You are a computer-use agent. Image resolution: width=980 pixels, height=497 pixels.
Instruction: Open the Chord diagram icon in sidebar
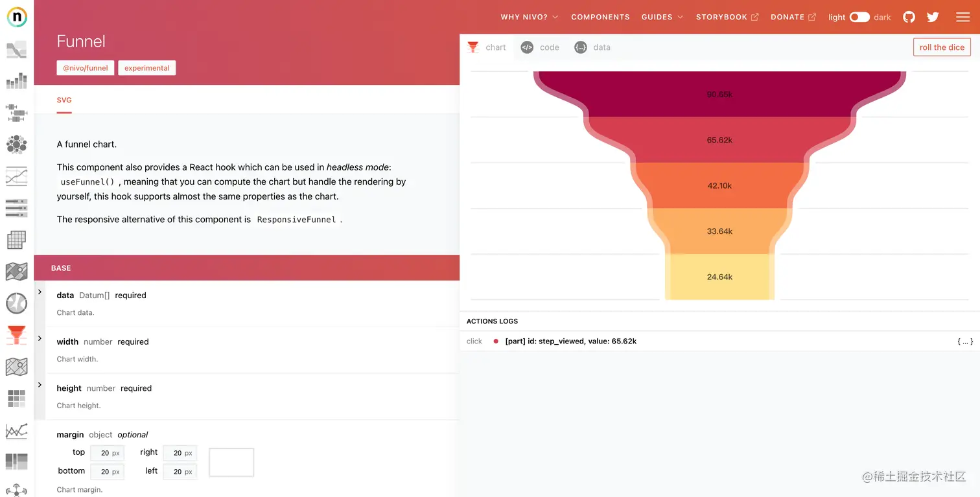tap(17, 303)
